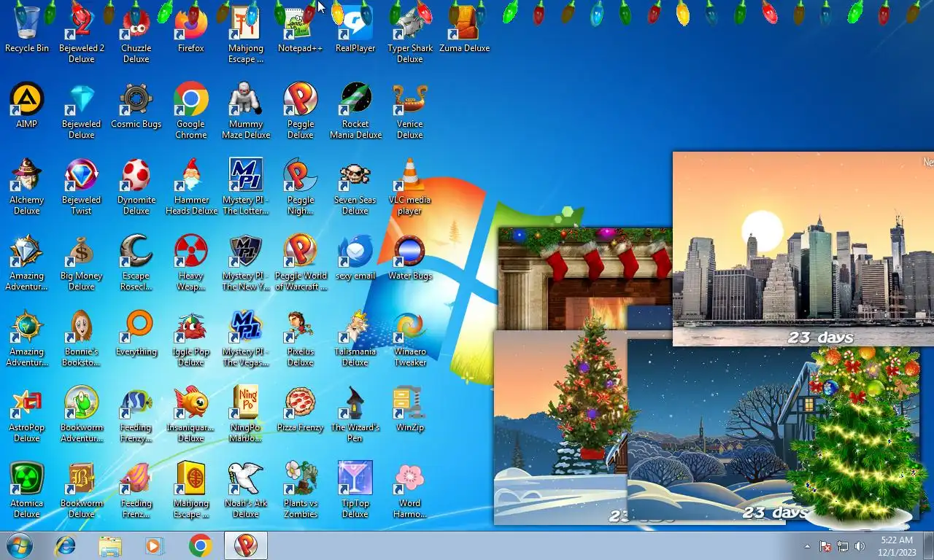Image resolution: width=934 pixels, height=560 pixels.
Task: Select the Noah's Ark Deluxe icon
Action: click(x=246, y=489)
